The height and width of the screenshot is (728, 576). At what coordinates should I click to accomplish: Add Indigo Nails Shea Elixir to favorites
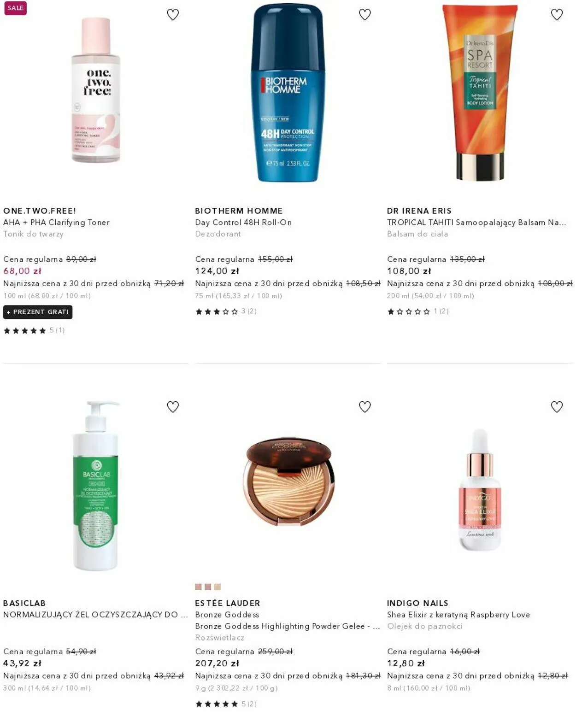[557, 407]
